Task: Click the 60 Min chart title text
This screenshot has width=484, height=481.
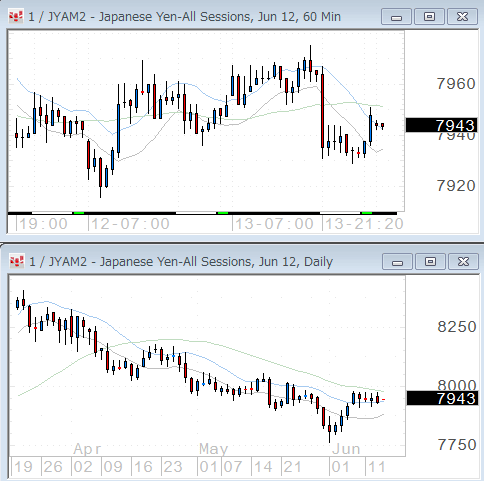Action: coord(184,17)
